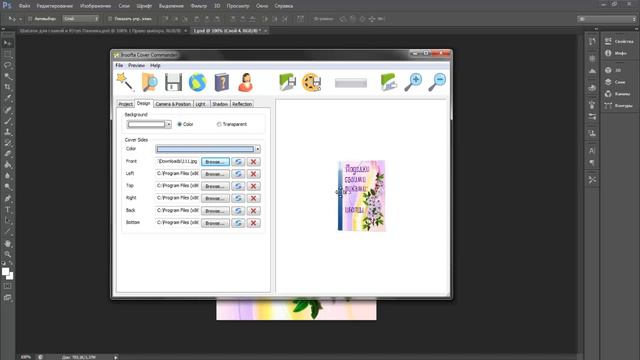Open project via folder magnifier icon

coord(149,82)
